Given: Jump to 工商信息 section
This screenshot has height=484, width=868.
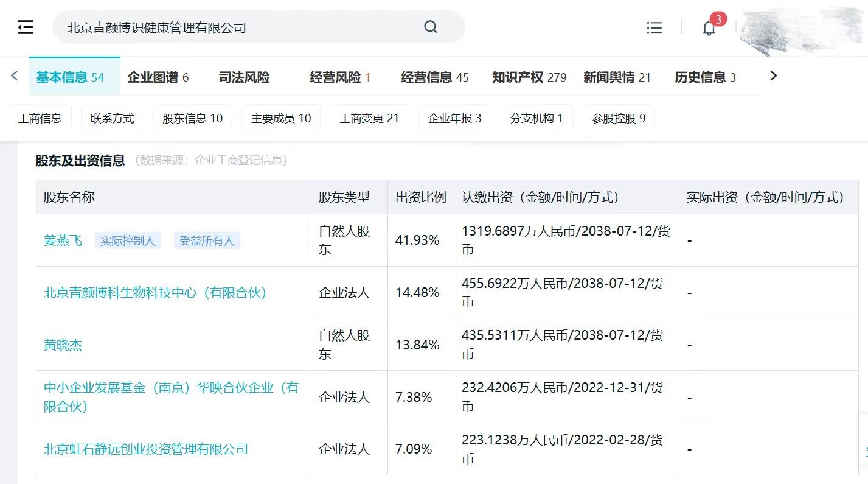Looking at the screenshot, I should 40,118.
